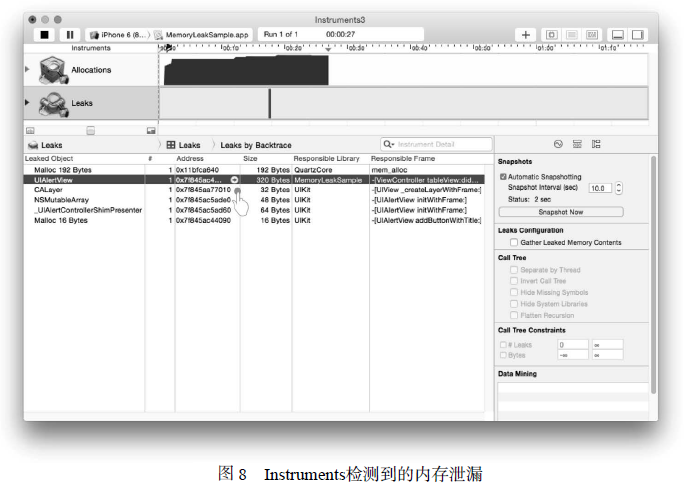Open the record settings inspector icon
The height and width of the screenshot is (491, 700).
point(558,145)
